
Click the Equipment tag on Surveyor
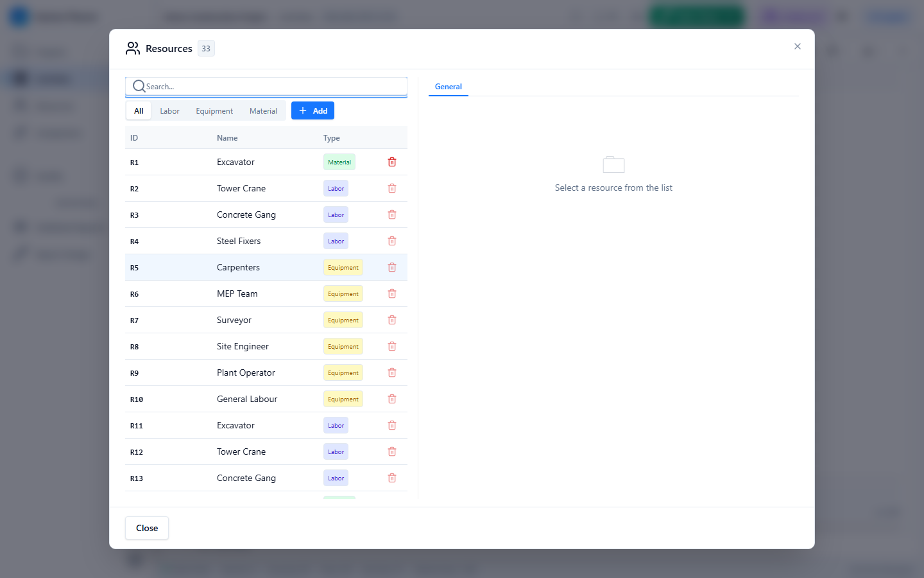point(343,320)
